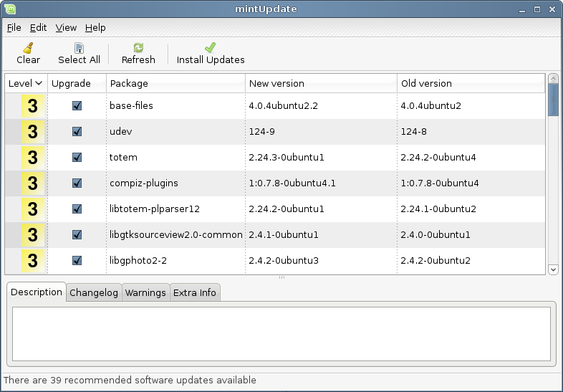Switch to the Changelog tab
The image size is (563, 392).
94,293
